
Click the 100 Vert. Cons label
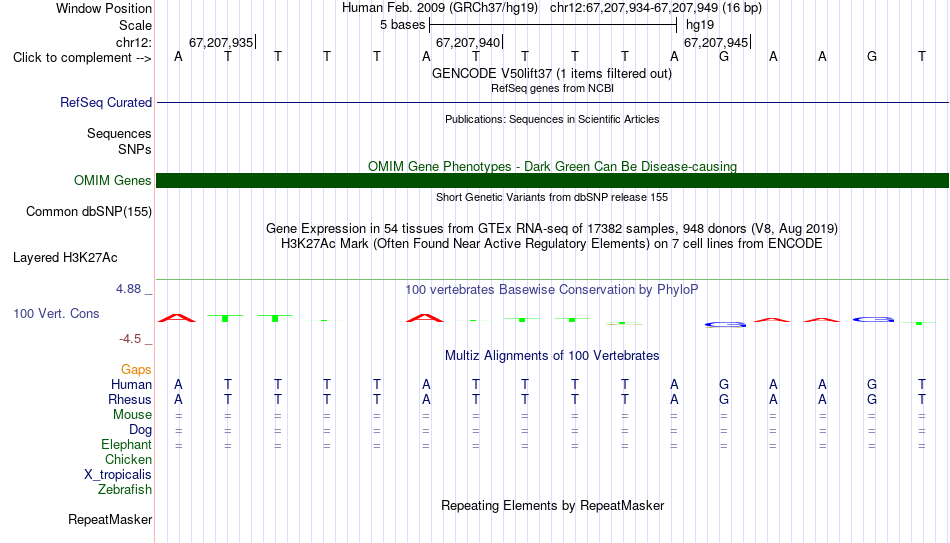56,313
